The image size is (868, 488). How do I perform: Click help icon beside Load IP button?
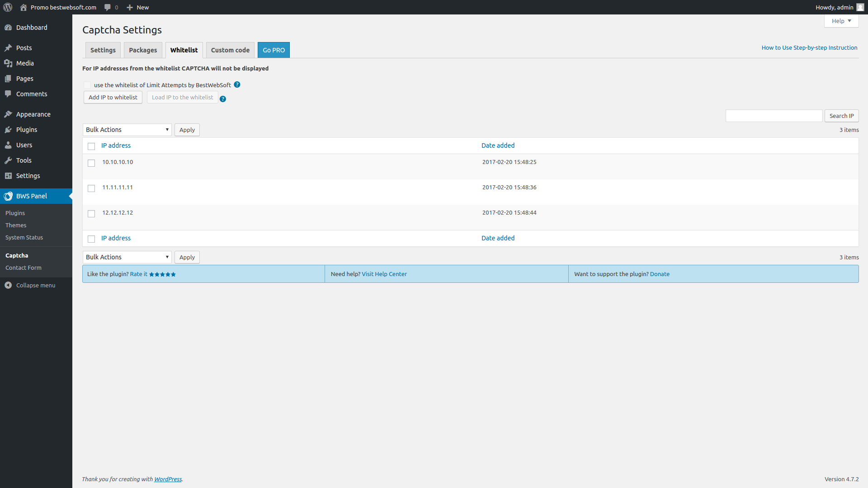(x=223, y=99)
